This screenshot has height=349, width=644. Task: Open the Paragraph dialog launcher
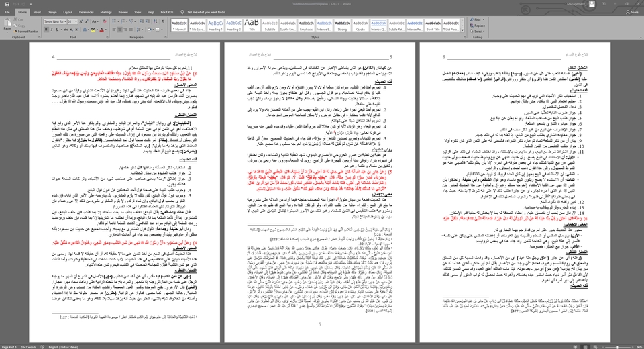pos(166,37)
